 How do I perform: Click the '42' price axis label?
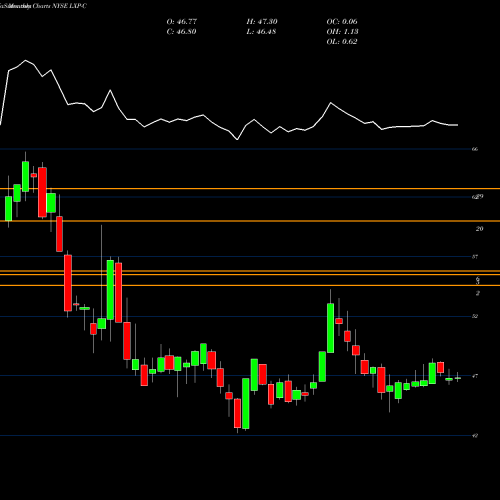(x=475, y=435)
